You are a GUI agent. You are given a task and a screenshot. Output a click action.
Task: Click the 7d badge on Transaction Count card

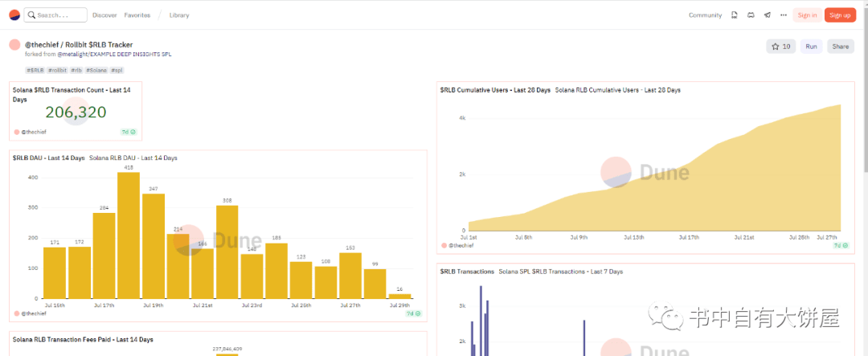pyautogui.click(x=129, y=133)
